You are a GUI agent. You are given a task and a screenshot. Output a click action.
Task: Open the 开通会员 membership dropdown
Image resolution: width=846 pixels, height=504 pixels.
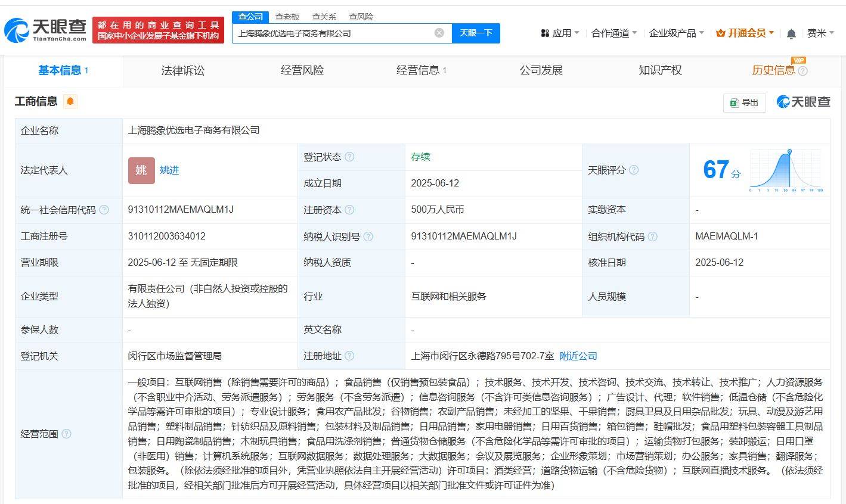745,33
